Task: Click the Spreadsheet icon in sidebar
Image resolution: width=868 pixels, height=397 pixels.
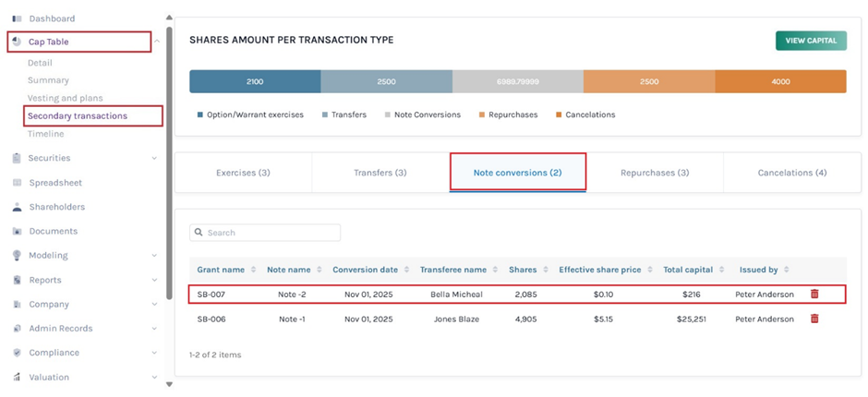Action: tap(17, 183)
